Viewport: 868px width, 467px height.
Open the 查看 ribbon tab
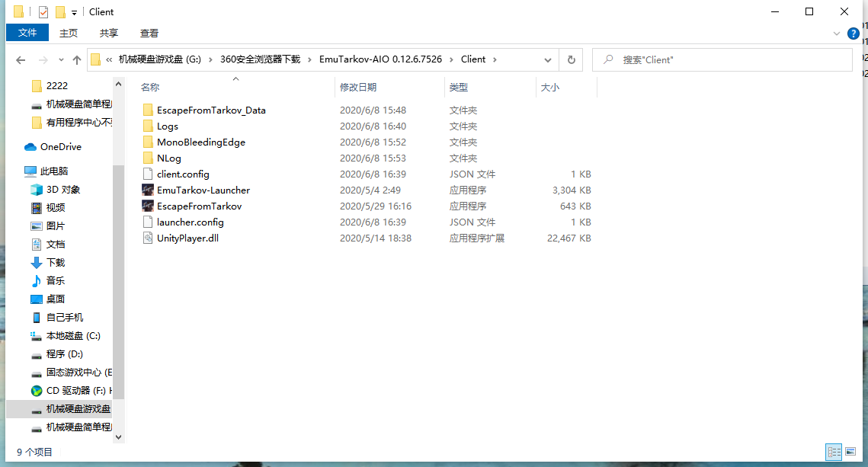149,34
